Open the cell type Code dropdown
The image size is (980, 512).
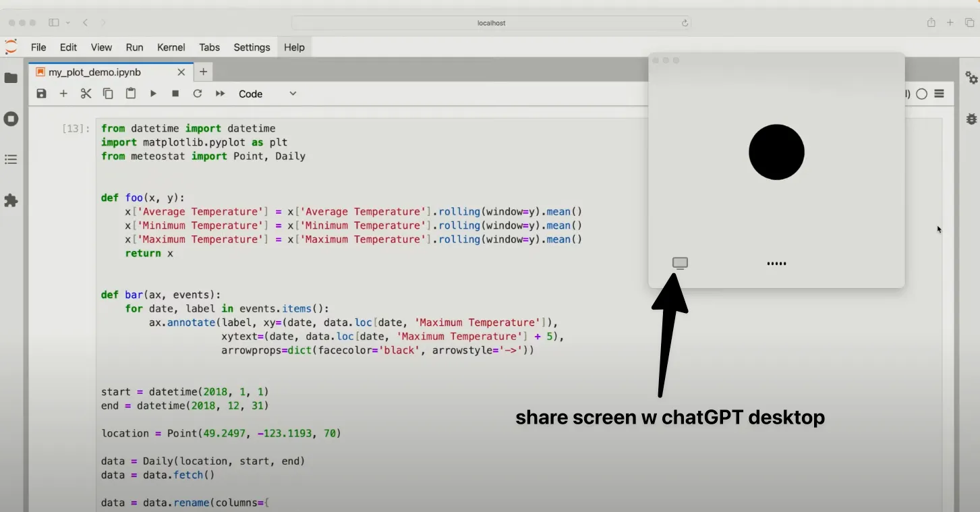(x=267, y=94)
